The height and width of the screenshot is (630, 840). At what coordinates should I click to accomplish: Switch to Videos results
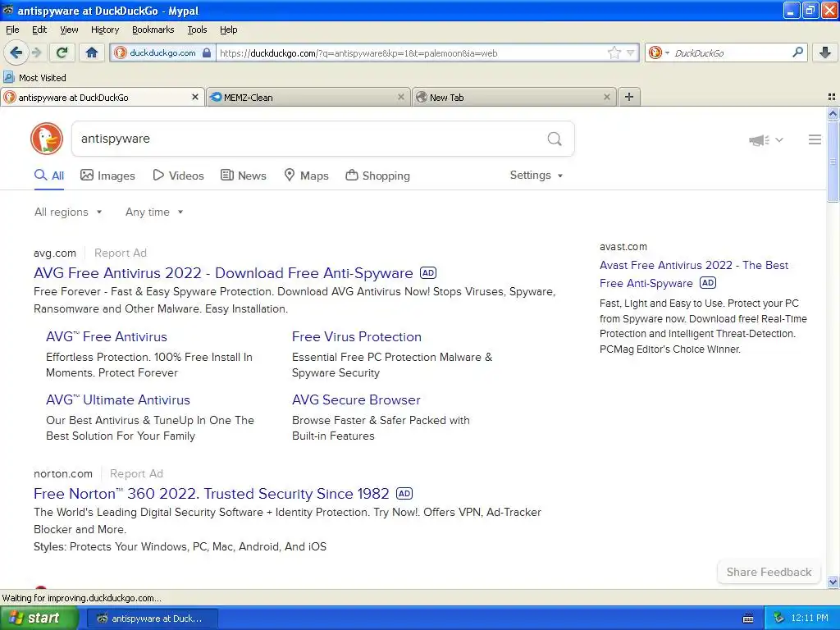(178, 176)
